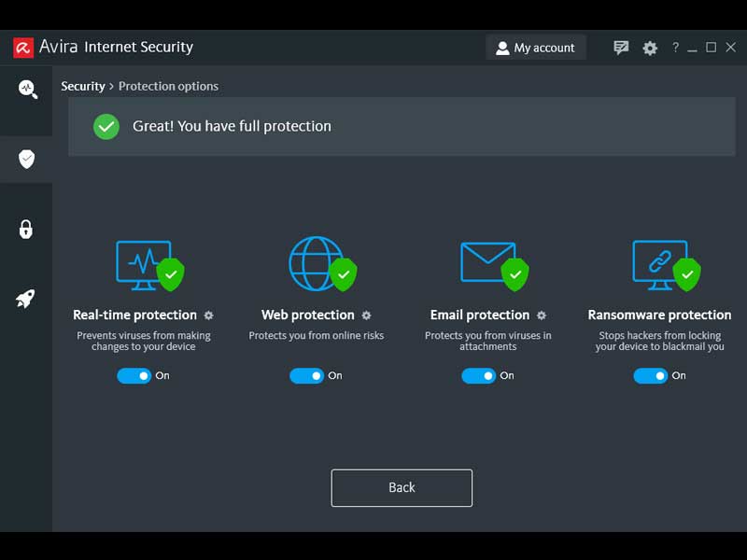Open the Status scan sidebar icon
Image resolution: width=747 pixels, height=560 pixels.
point(26,90)
